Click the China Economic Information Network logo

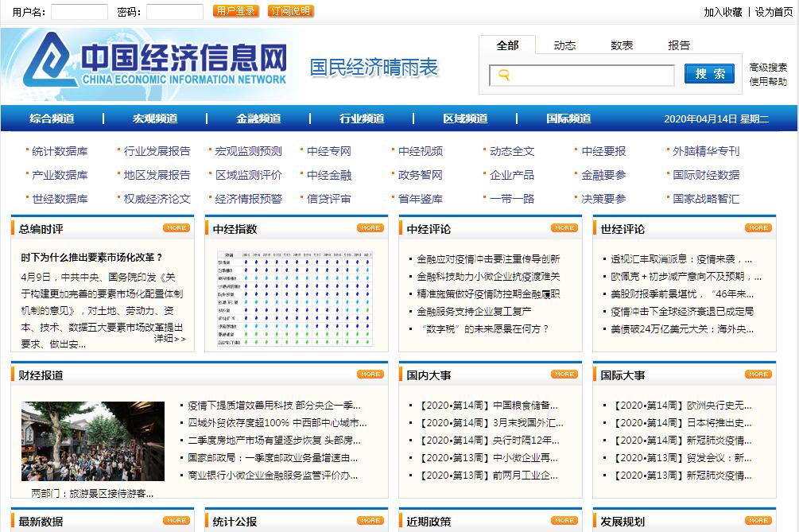click(x=155, y=60)
